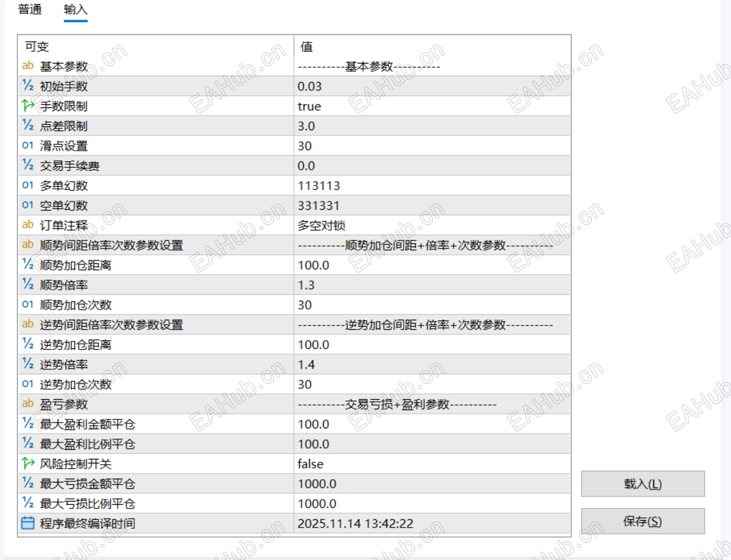
Task: Click the double-type icon beside 最大亏损金额平仓
Action: tap(28, 482)
